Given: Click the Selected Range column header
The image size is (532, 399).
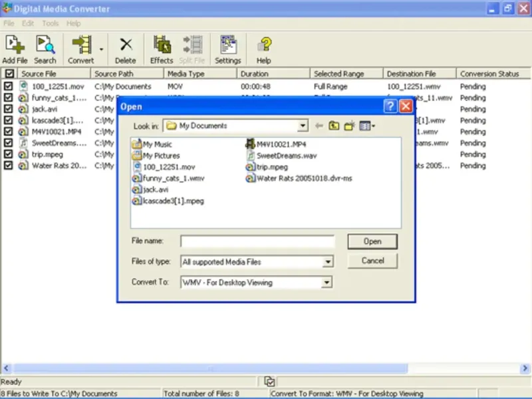Looking at the screenshot, I should tap(346, 74).
